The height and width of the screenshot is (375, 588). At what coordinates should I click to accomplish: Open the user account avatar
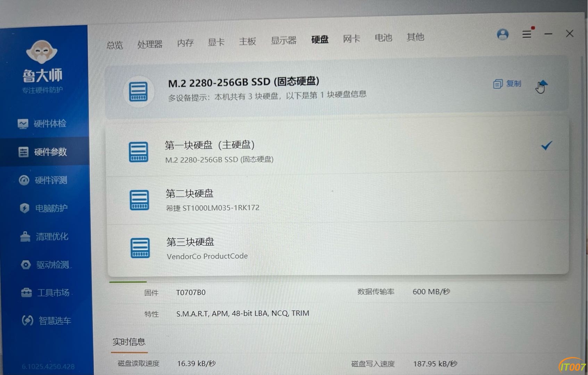503,34
